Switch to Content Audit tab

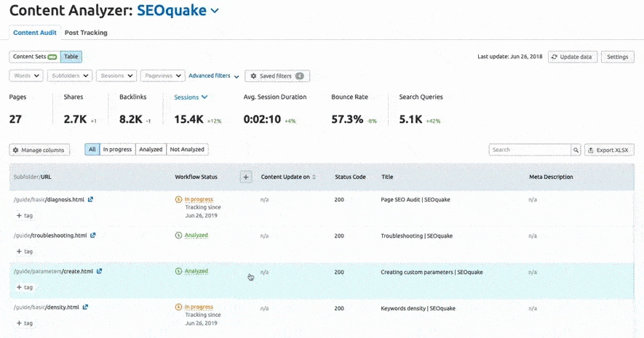point(34,33)
